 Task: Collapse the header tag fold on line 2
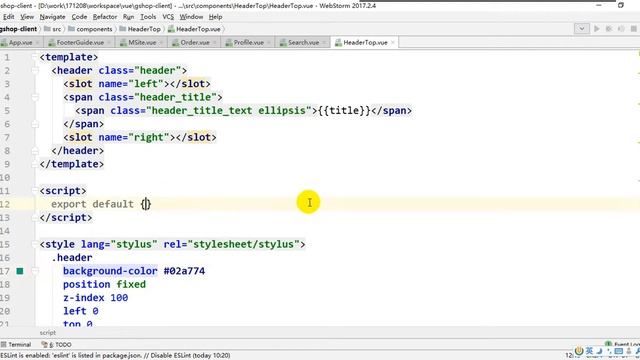pos(35,71)
